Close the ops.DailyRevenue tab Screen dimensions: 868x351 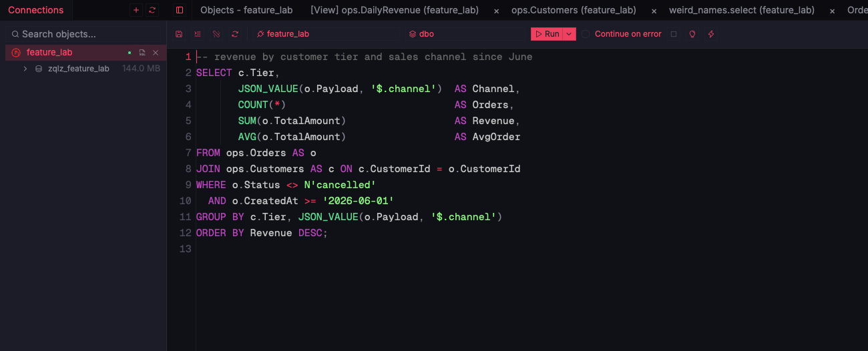coord(496,11)
